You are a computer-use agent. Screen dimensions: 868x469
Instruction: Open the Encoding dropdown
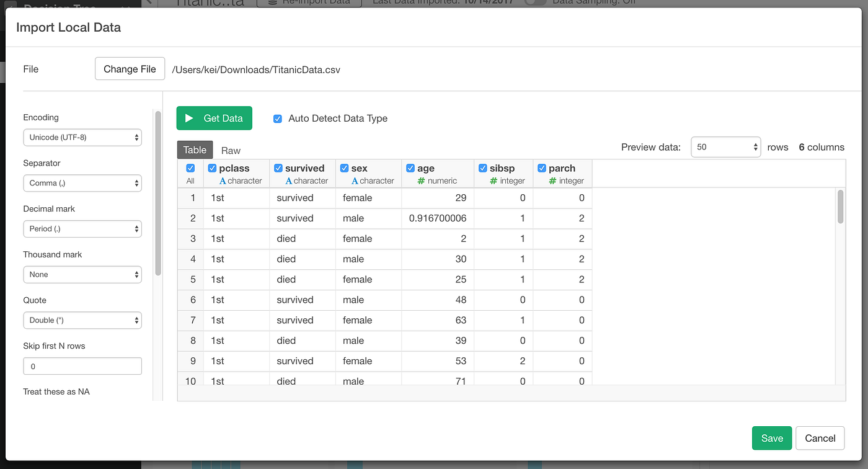tap(82, 137)
